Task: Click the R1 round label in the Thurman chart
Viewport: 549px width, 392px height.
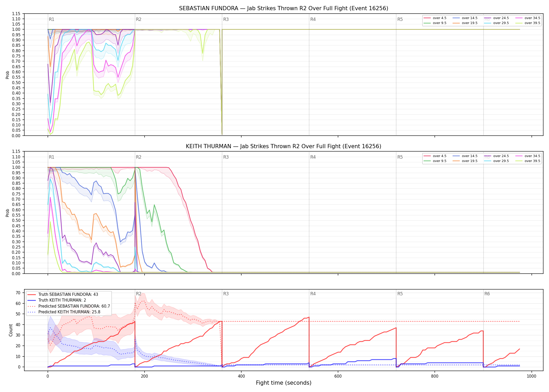Action: (52, 157)
